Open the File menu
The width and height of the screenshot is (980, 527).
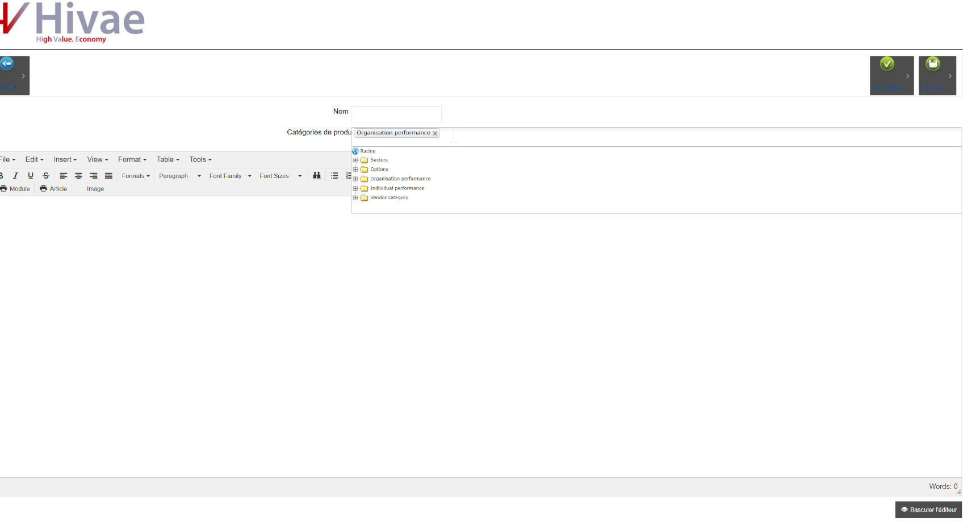tap(8, 159)
